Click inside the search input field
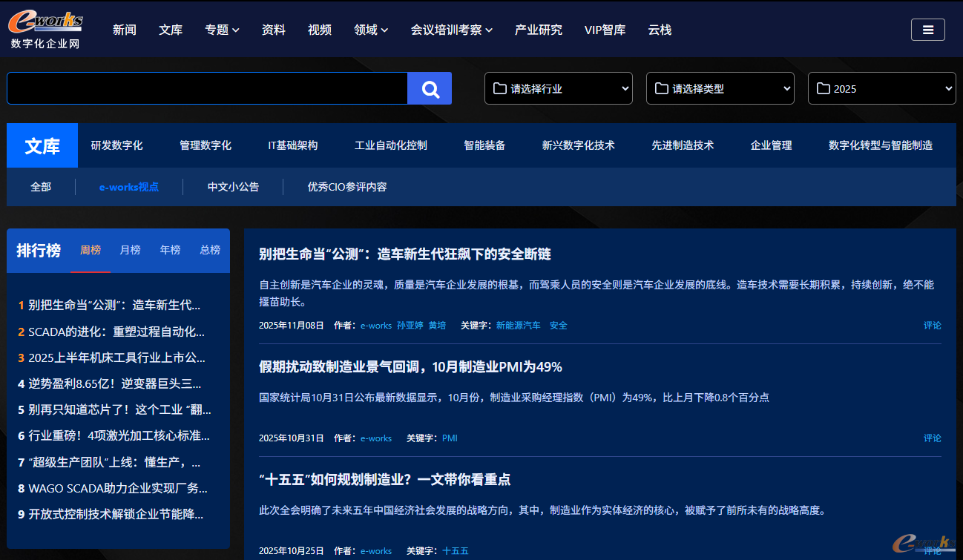The width and height of the screenshot is (963, 560). [x=207, y=89]
